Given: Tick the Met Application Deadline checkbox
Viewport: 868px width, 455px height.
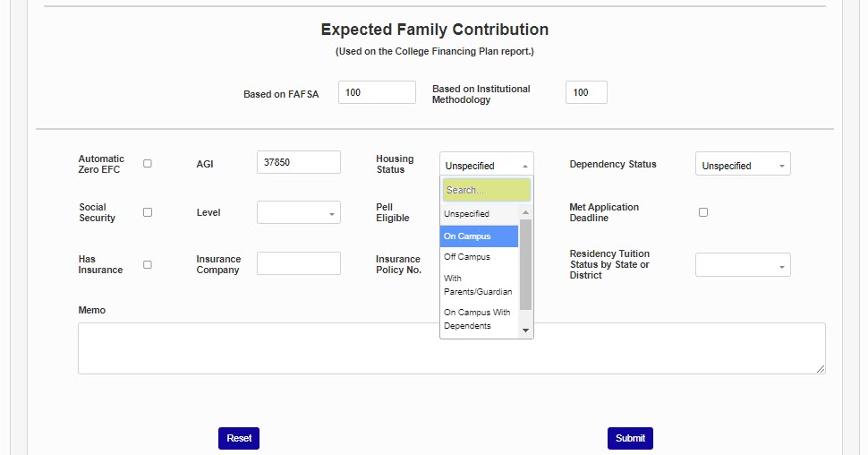Looking at the screenshot, I should point(703,212).
